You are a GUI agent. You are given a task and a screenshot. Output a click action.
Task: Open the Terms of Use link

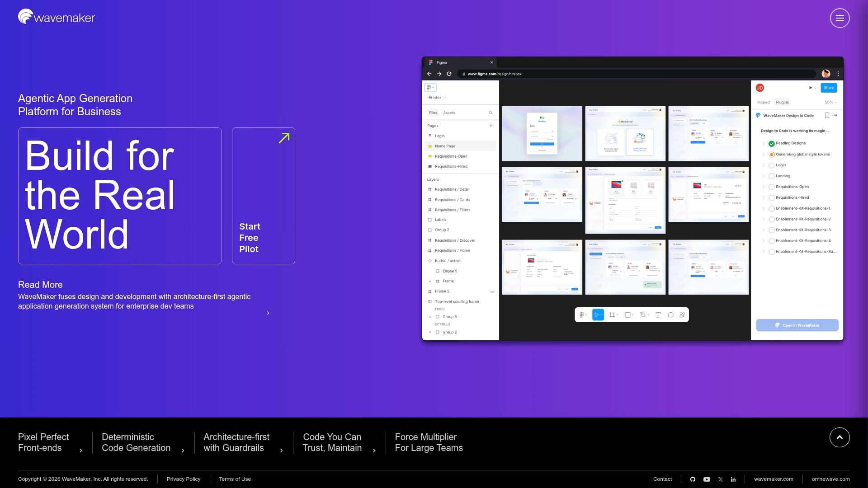(235, 479)
